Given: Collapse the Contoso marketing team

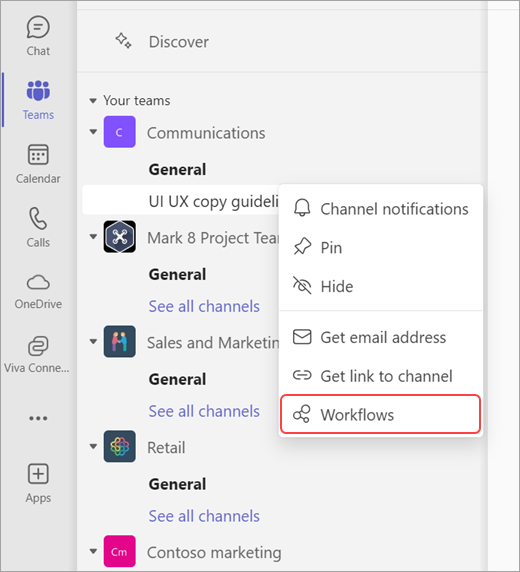Looking at the screenshot, I should (93, 551).
